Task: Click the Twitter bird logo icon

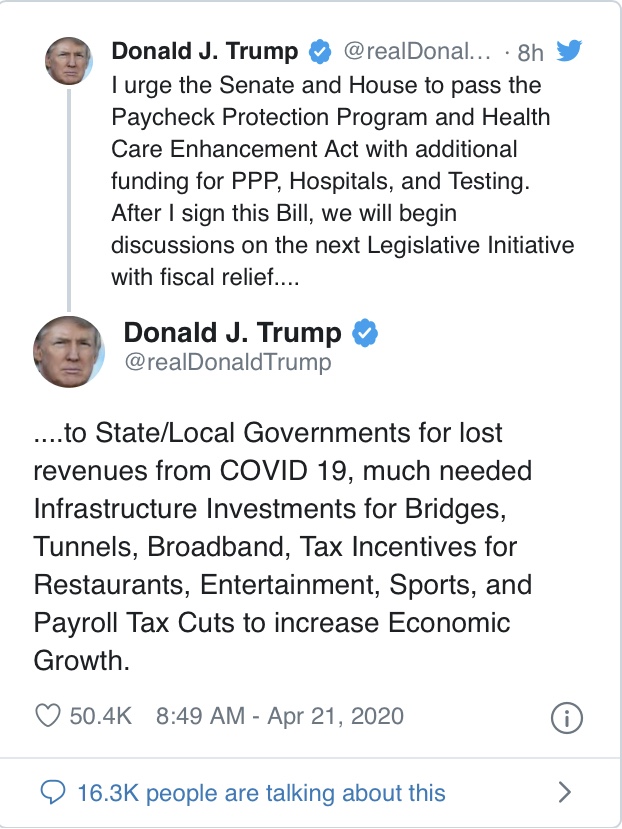Action: click(x=568, y=51)
